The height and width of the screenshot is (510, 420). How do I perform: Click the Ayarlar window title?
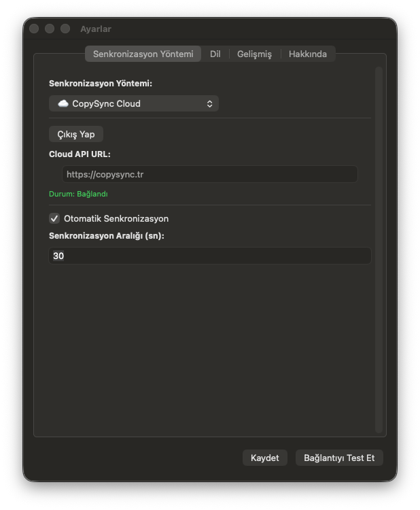point(96,29)
